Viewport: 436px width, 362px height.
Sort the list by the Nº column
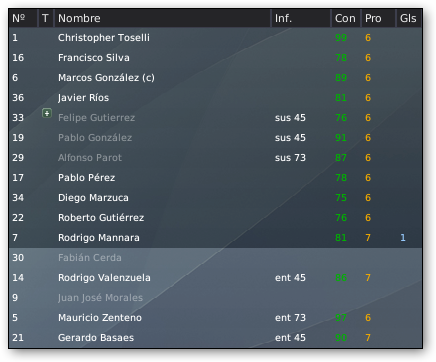(23, 18)
